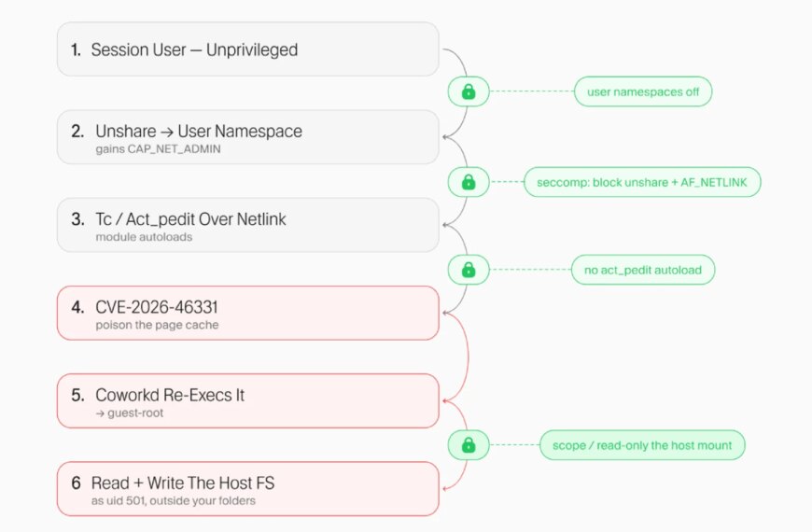
Task: Click the lock icon beside user namespaces off
Action: tap(469, 91)
